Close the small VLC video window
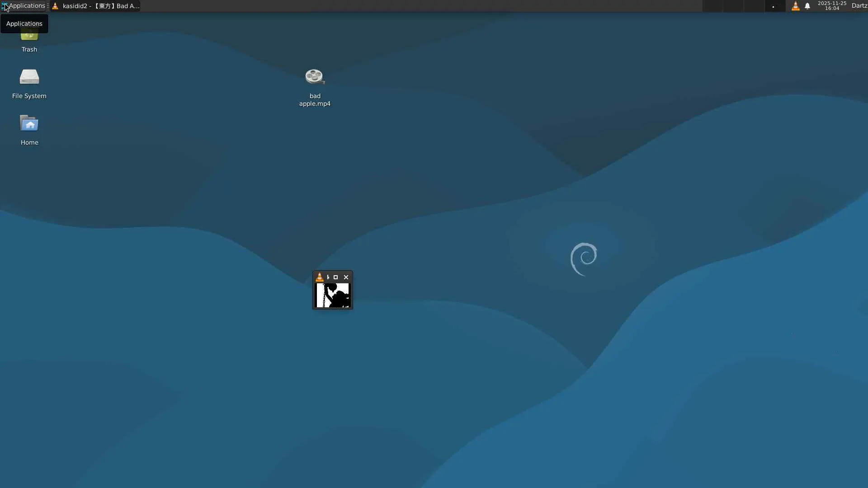Screen dimensions: 868x488 click(x=346, y=277)
